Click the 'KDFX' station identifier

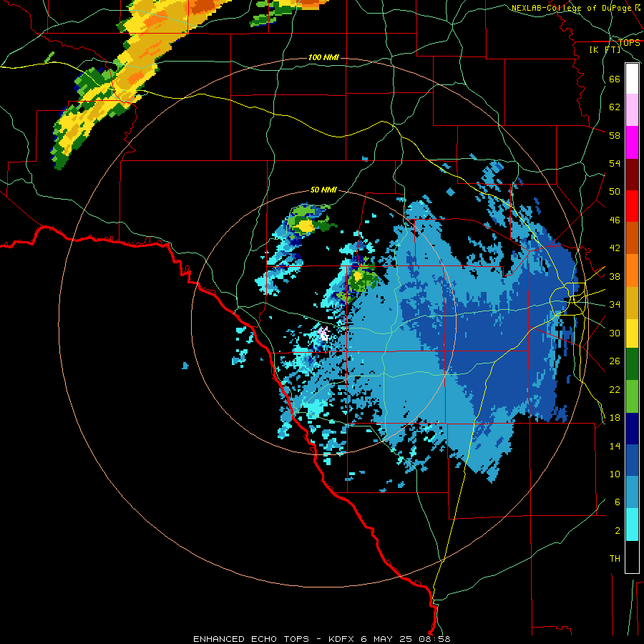click(x=342, y=639)
